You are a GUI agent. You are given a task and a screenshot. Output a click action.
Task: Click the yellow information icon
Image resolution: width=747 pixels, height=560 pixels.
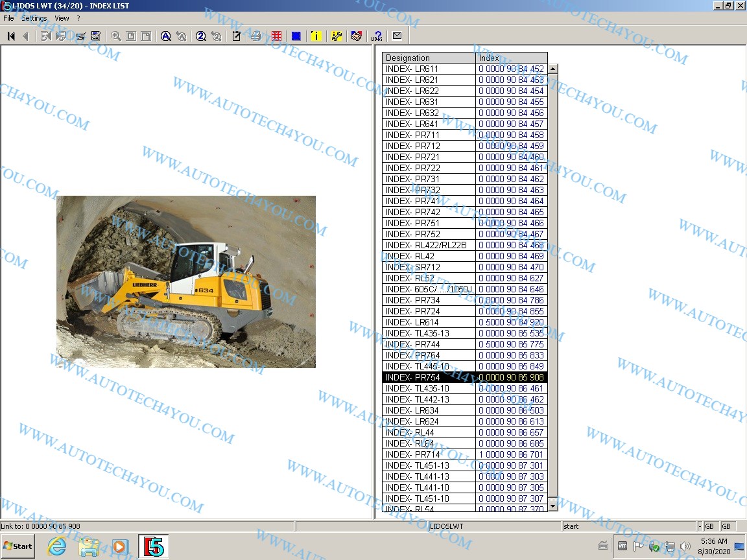coord(316,36)
